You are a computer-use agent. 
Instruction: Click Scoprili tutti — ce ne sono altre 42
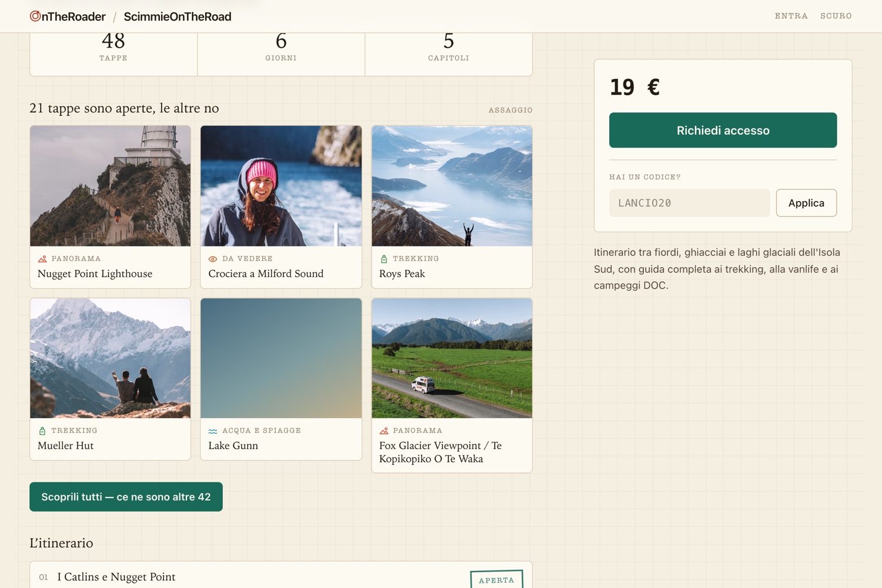126,497
